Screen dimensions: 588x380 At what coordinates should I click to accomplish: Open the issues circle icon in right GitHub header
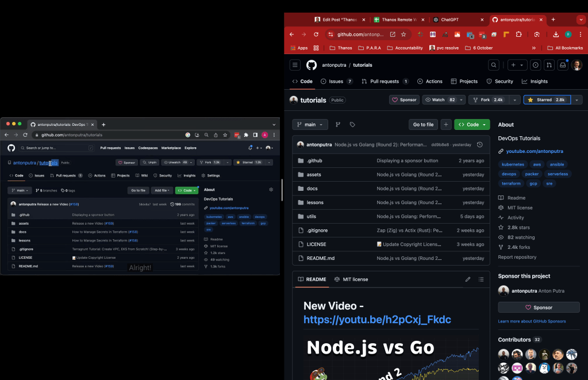pos(536,65)
